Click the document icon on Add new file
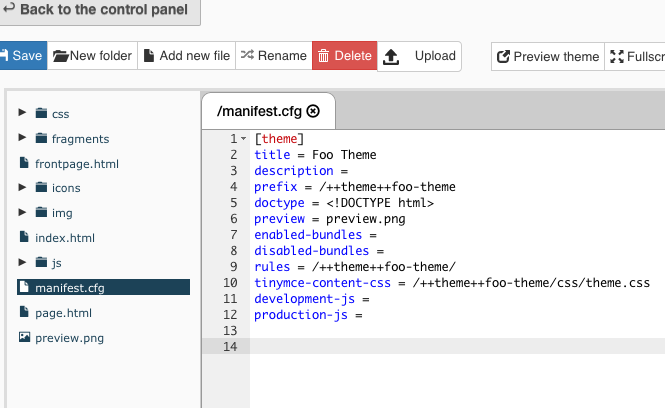 (x=148, y=56)
